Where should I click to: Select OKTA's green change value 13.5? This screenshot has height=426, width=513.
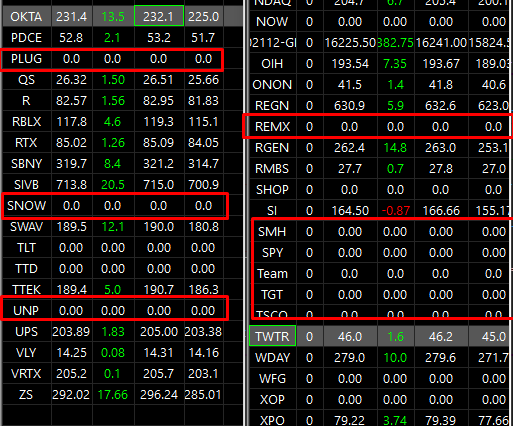point(113,16)
